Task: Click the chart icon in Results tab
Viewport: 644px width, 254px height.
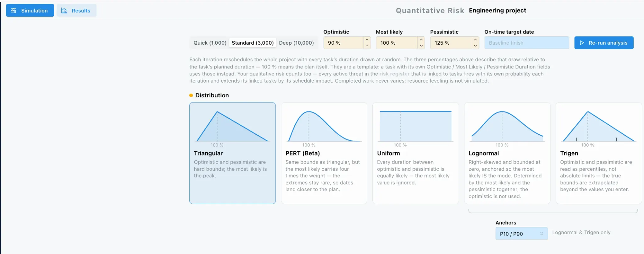Action: click(x=64, y=10)
